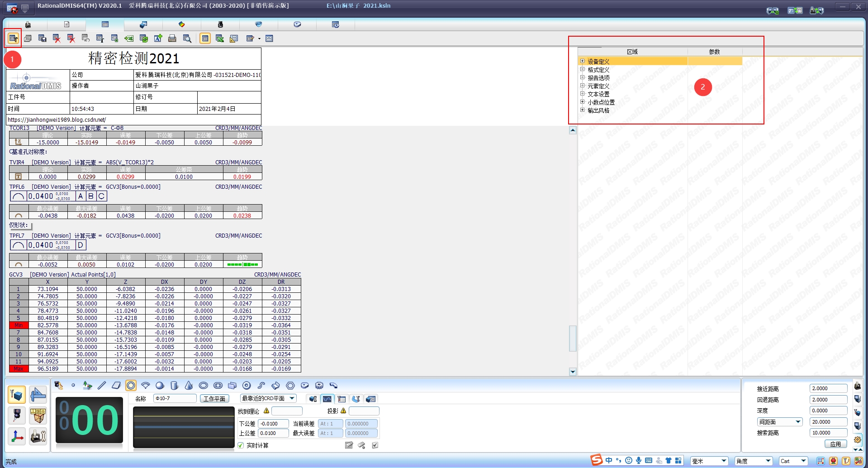The width and height of the screenshot is (868, 468).
Task: Select the line feature tool
Action: coord(102,385)
